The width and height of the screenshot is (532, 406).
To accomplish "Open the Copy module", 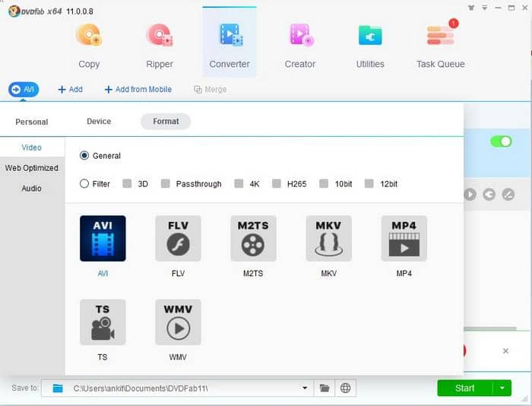I will click(89, 46).
